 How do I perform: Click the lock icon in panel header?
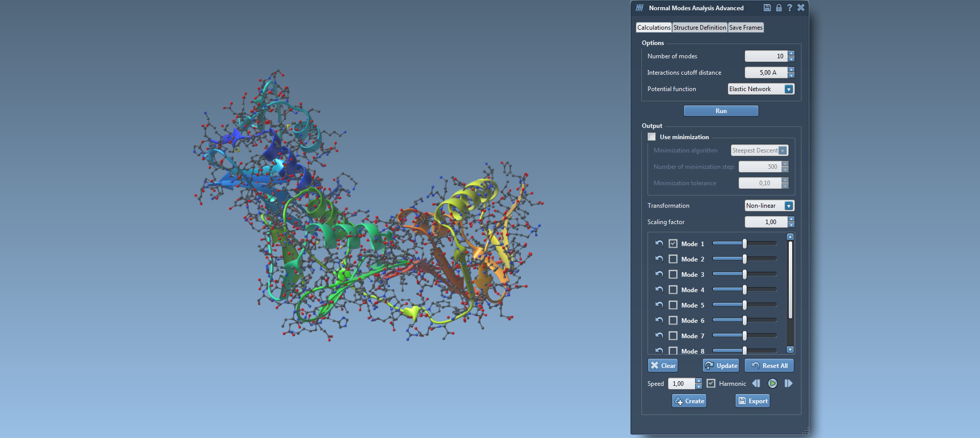(x=778, y=8)
